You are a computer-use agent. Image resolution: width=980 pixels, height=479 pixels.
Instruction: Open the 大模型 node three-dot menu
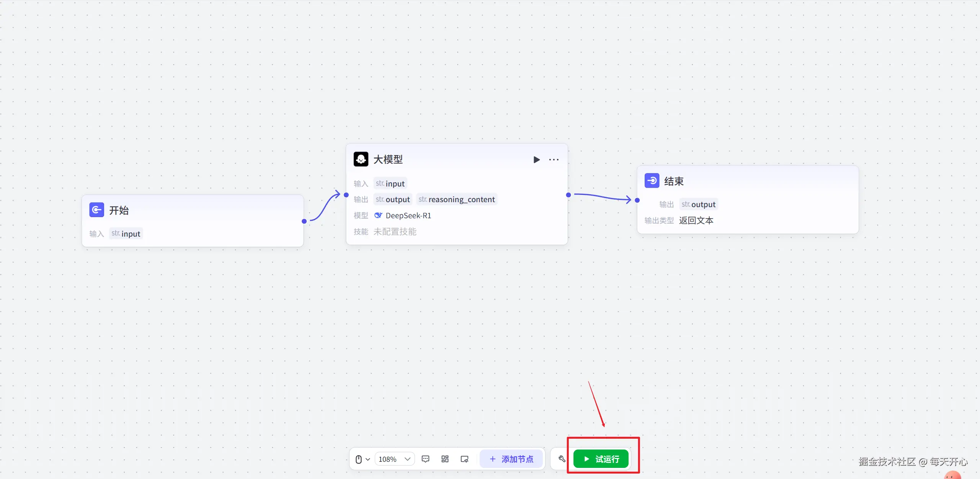coord(554,160)
